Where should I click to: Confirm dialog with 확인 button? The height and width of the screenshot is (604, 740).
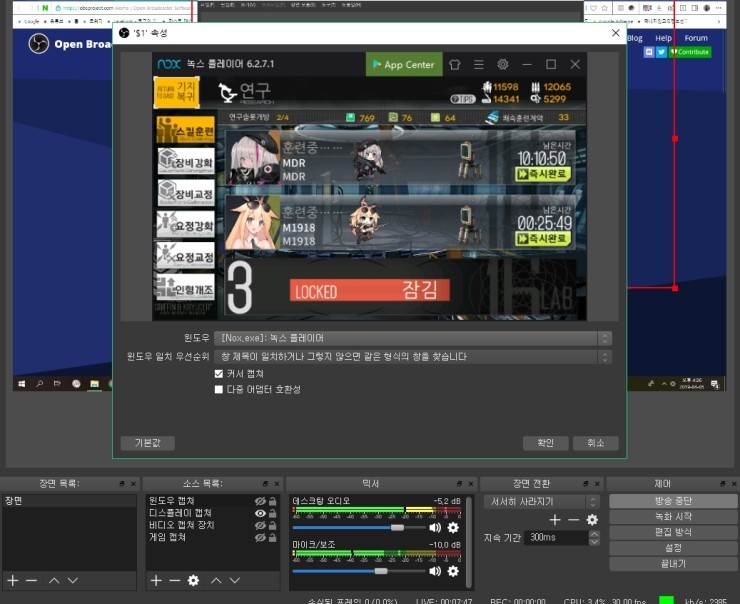tap(546, 443)
